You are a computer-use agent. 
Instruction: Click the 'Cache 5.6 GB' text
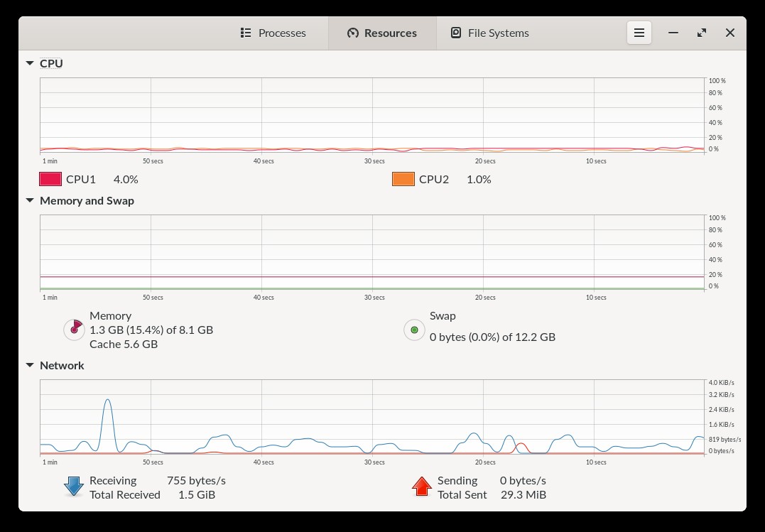pyautogui.click(x=124, y=344)
